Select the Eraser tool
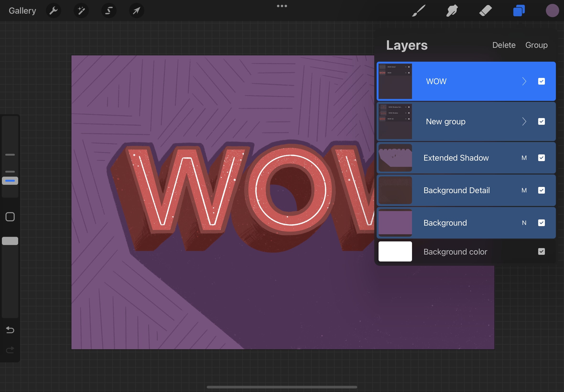This screenshot has width=564, height=392. (485, 10)
